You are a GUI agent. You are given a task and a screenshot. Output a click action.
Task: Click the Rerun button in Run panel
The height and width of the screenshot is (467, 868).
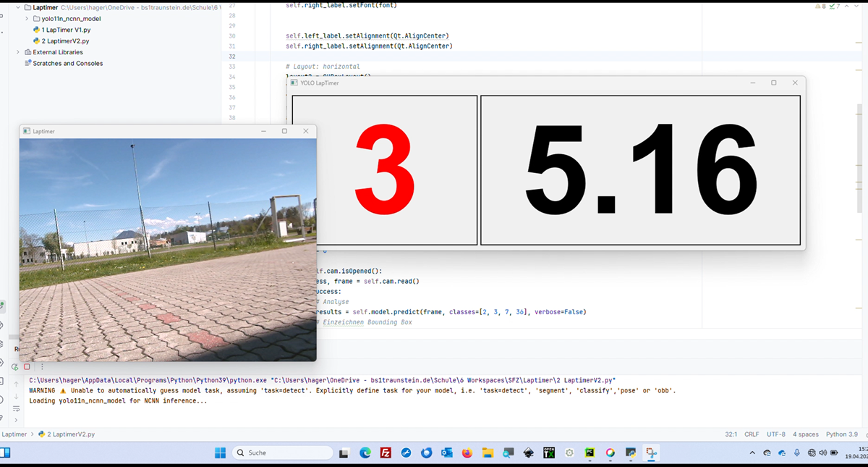(14, 367)
